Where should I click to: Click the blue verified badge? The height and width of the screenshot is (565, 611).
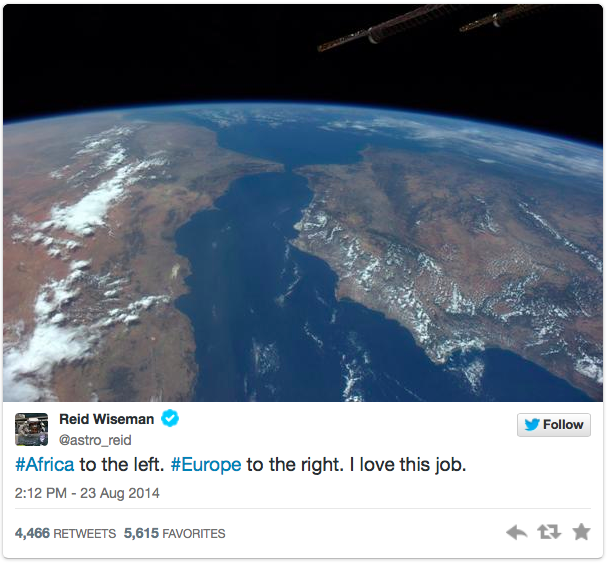[x=170, y=419]
